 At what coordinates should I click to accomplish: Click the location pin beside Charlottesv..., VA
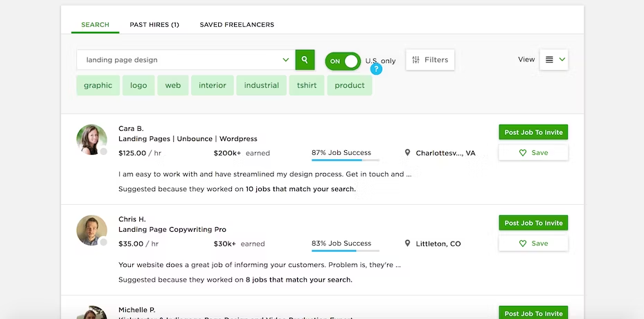pyautogui.click(x=407, y=153)
